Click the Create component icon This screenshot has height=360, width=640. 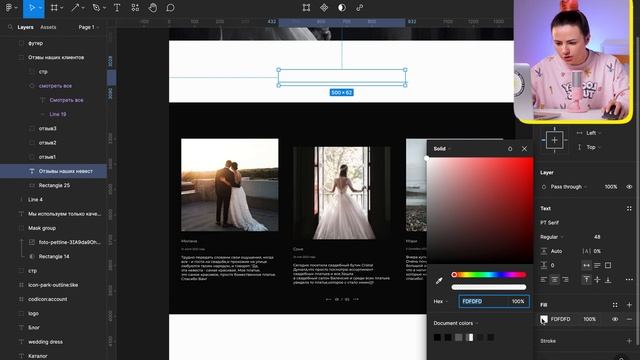pyautogui.click(x=324, y=8)
